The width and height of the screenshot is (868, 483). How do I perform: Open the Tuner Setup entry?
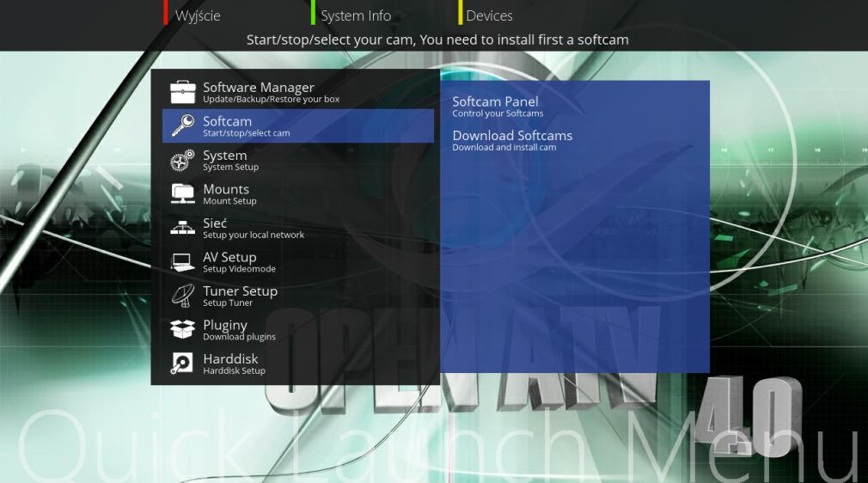(298, 296)
